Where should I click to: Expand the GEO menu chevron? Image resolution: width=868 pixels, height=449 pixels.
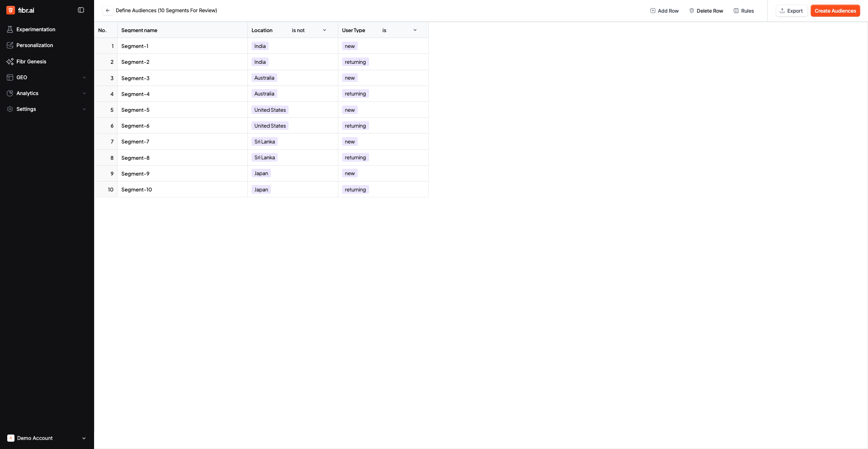pyautogui.click(x=84, y=77)
